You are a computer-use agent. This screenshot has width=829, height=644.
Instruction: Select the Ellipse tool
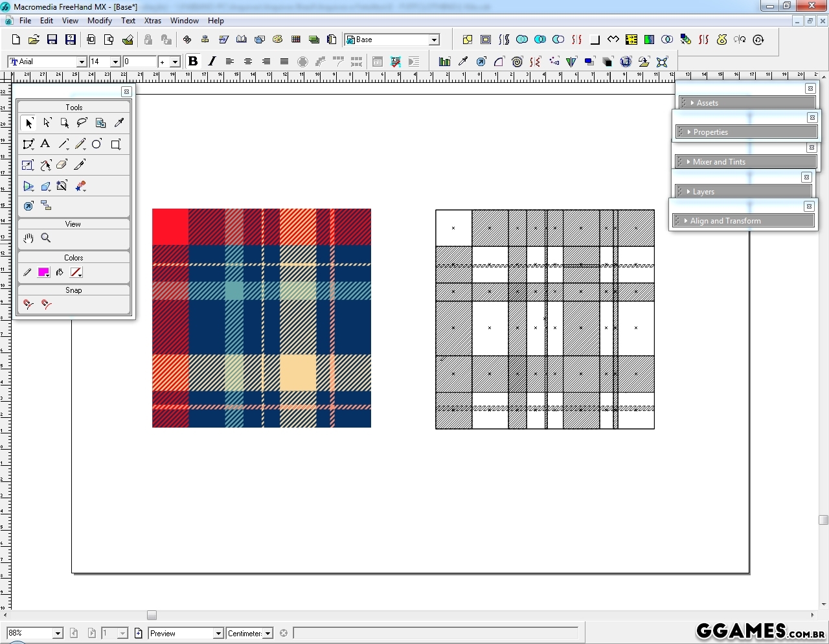[x=97, y=144]
